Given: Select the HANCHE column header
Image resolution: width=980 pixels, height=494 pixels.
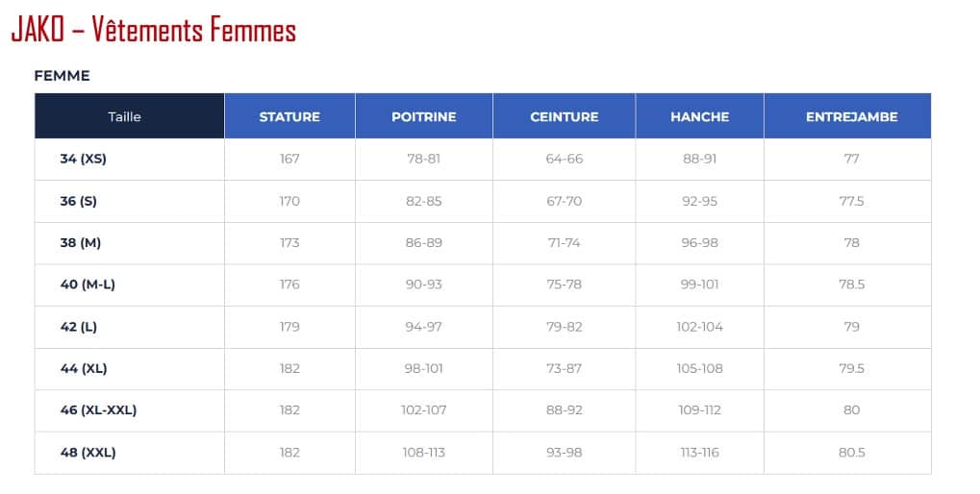Looking at the screenshot, I should [x=700, y=116].
